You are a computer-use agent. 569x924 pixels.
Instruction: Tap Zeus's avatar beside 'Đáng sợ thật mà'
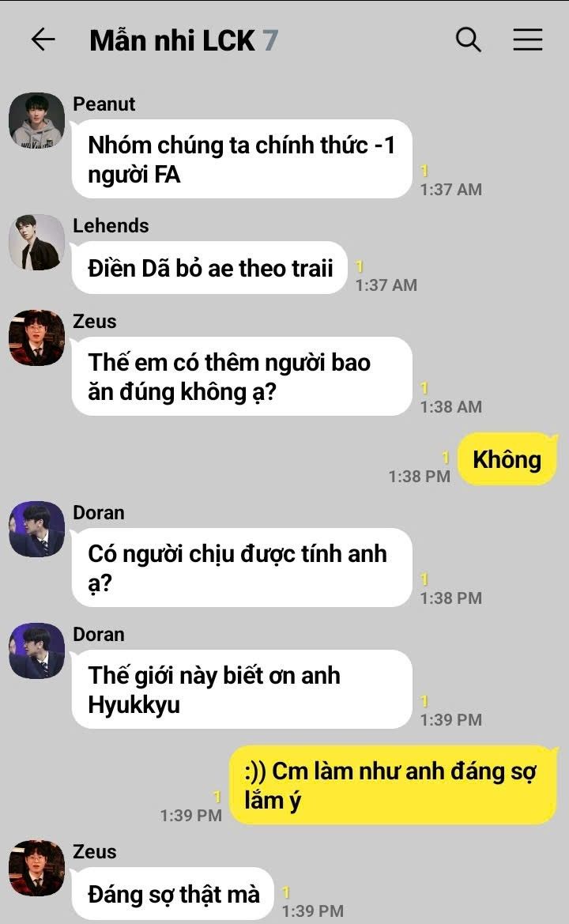pos(36,868)
